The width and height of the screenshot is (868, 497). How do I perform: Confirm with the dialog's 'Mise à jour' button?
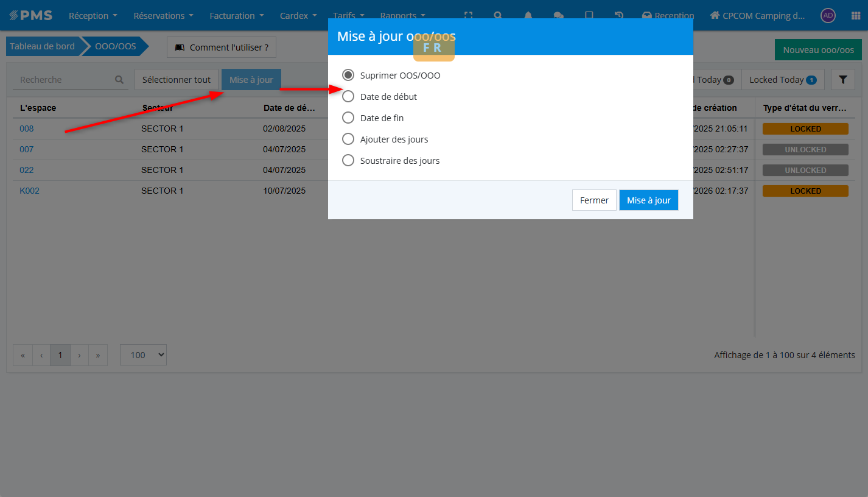648,200
